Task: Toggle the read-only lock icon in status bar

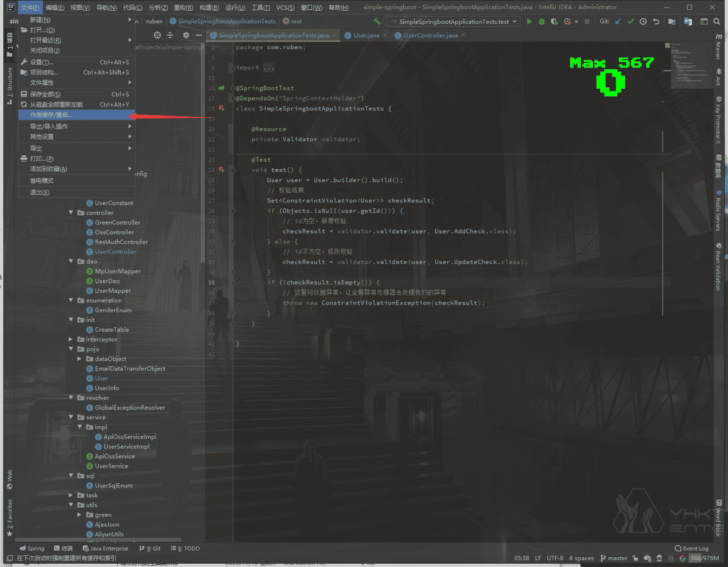Action: tap(635, 558)
